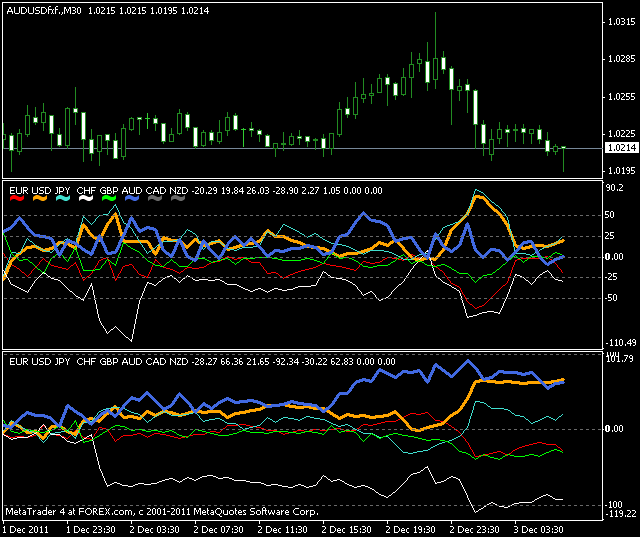Click the 101.79 scale maximum label
640x537 pixels.
(x=620, y=359)
